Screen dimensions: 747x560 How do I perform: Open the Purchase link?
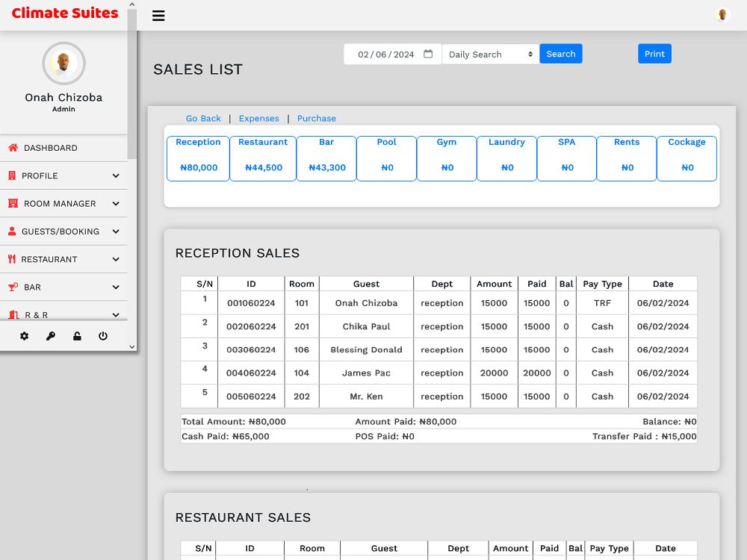316,118
